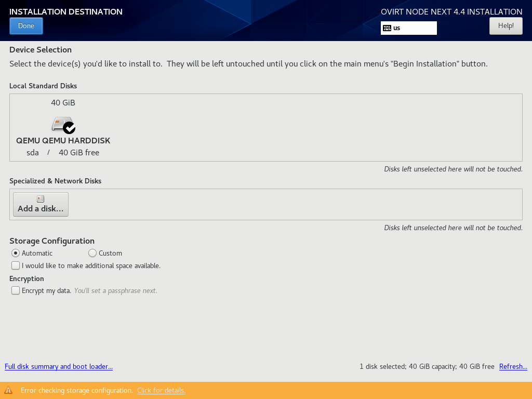532x399 pixels.
Task: Click the Encryption section heading
Action: coord(26,278)
